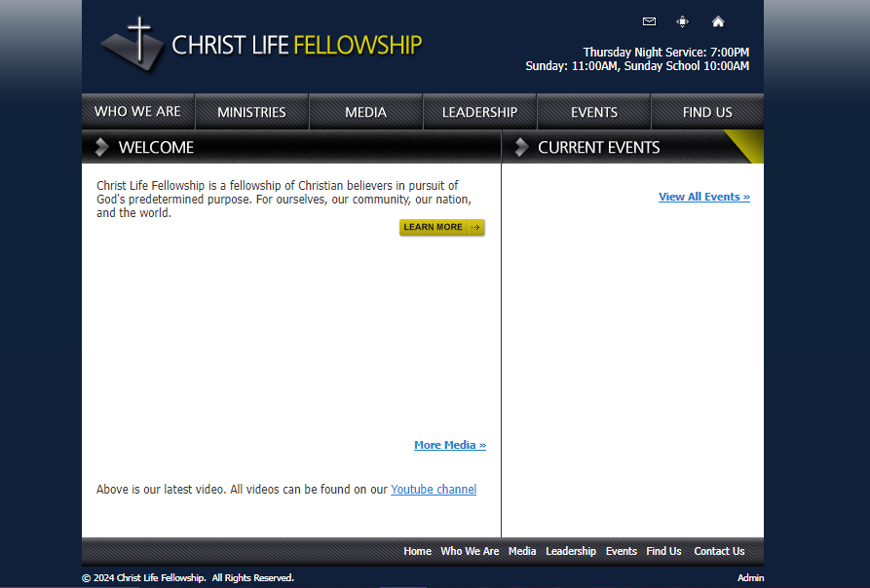870x588 pixels.
Task: Select Find Us in the main navigation
Action: click(x=707, y=112)
